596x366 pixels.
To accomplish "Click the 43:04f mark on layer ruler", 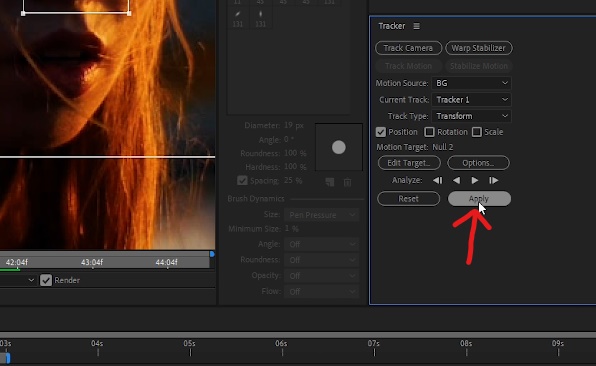I will [x=92, y=262].
